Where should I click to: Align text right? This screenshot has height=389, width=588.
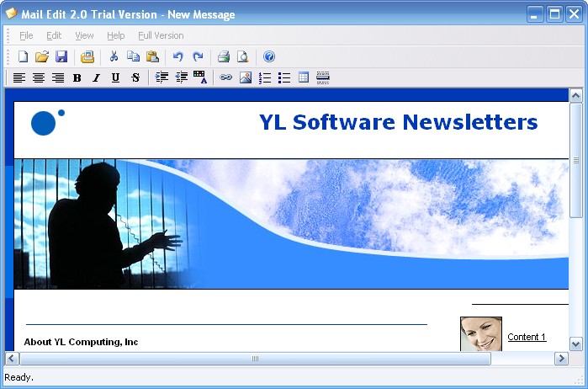coord(58,77)
